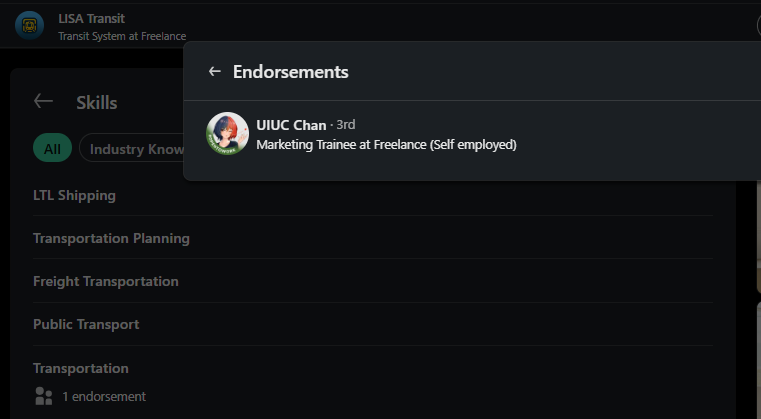Click the LISA Transit name in header
This screenshot has height=419, width=761.
[x=91, y=18]
